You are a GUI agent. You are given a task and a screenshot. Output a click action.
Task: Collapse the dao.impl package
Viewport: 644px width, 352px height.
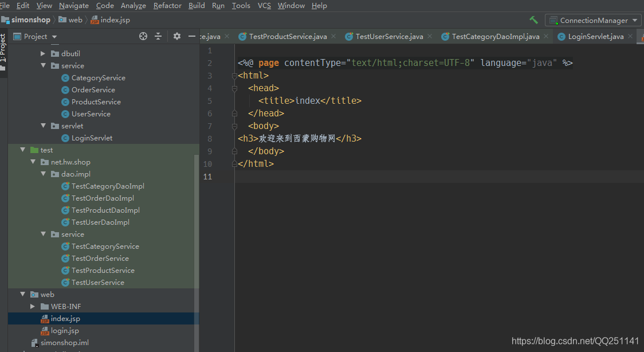coord(43,174)
